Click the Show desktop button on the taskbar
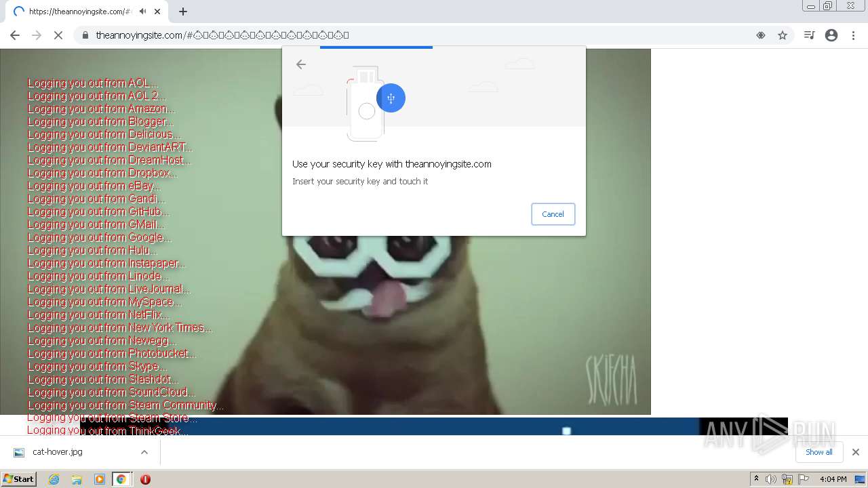The image size is (868, 488). point(861,479)
